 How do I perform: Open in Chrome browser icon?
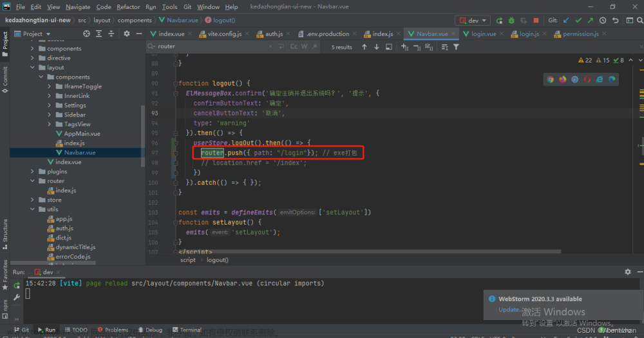550,79
